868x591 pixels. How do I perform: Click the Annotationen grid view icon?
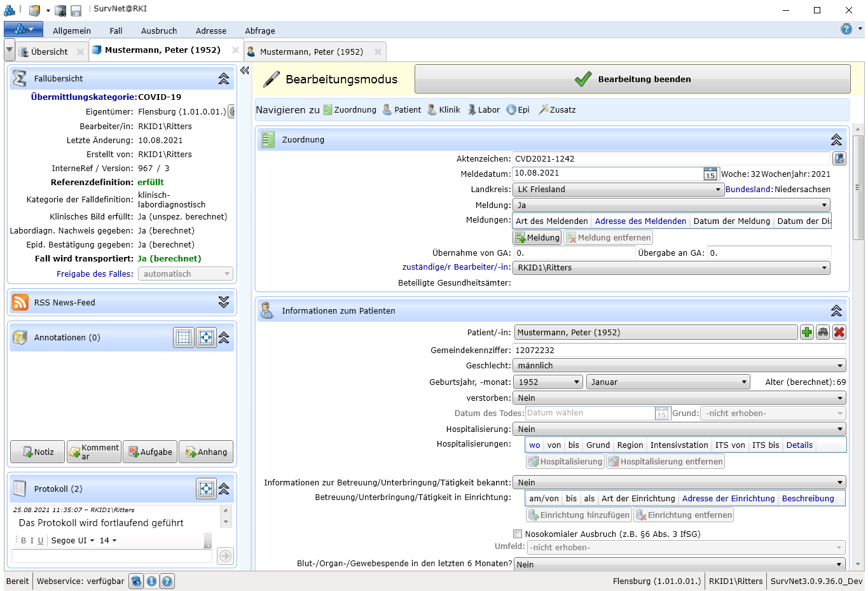pos(184,338)
